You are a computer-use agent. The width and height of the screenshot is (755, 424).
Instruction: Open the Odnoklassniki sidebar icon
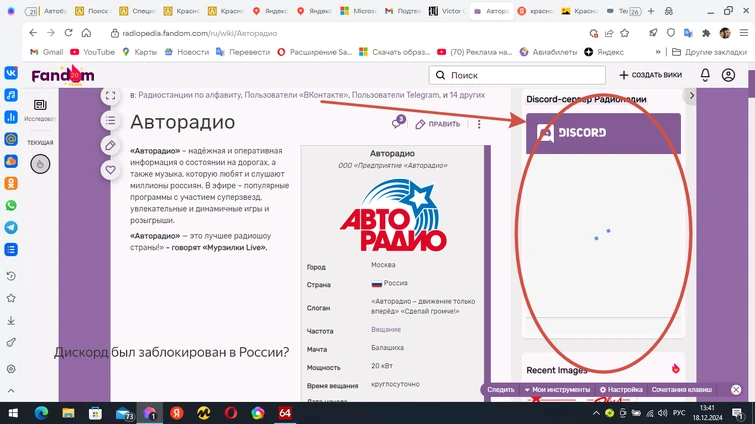11,183
